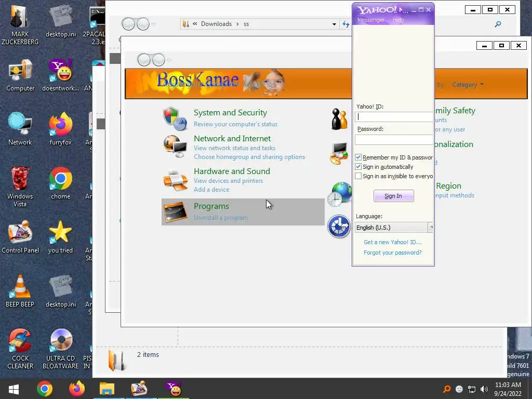Click the magnifier search icon in tray
Screen dimensions: 532x399
447,389
